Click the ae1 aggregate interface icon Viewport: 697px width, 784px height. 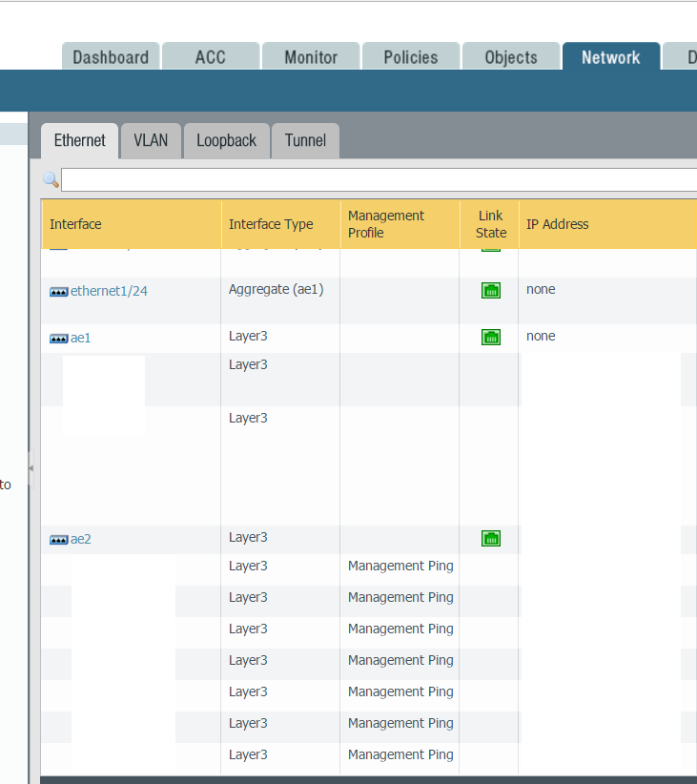58,339
